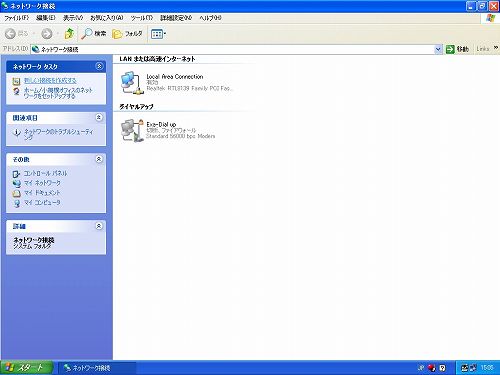This screenshot has width=500, height=375.
Task: Click the JP language indicator in tray
Action: [x=420, y=368]
